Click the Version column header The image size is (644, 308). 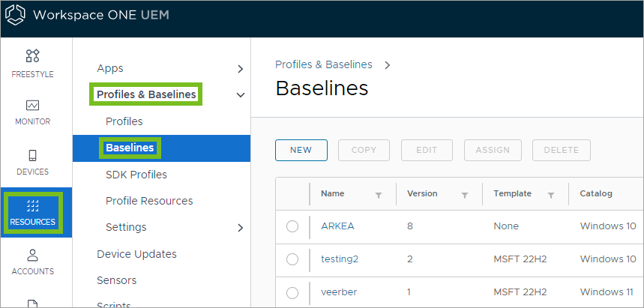click(x=422, y=193)
